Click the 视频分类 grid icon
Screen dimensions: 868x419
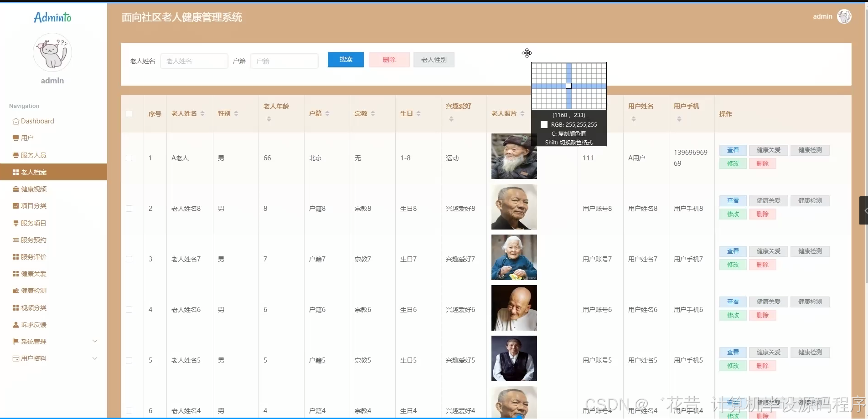click(16, 308)
